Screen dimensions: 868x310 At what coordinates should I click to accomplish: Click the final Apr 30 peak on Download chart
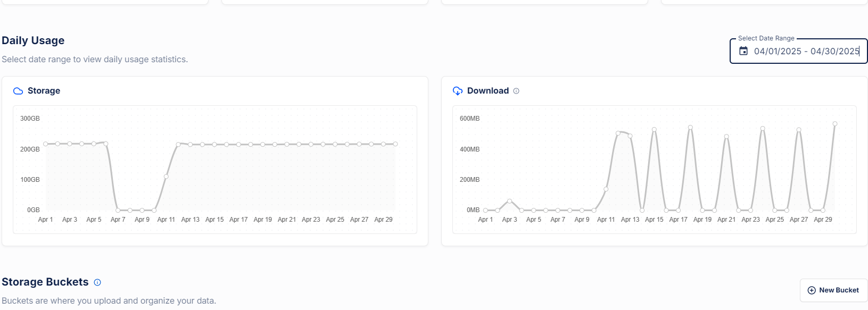tap(835, 124)
